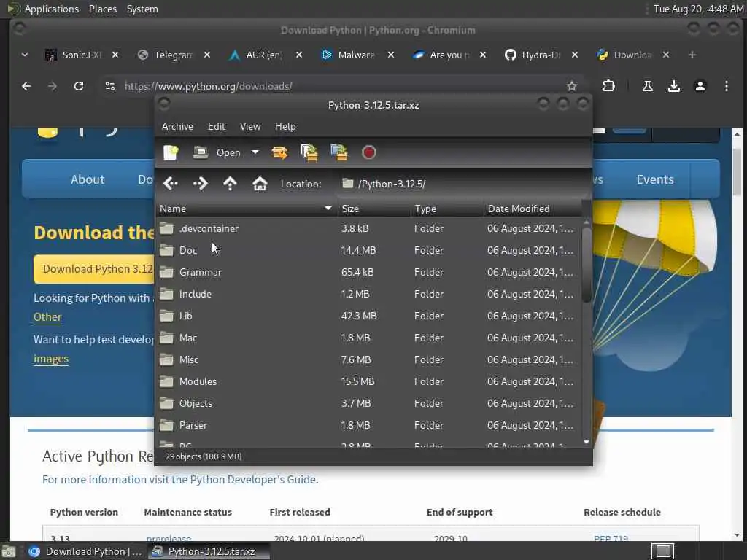Open the Help menu in archive manager
Screen dimensions: 747x560
[285, 126]
